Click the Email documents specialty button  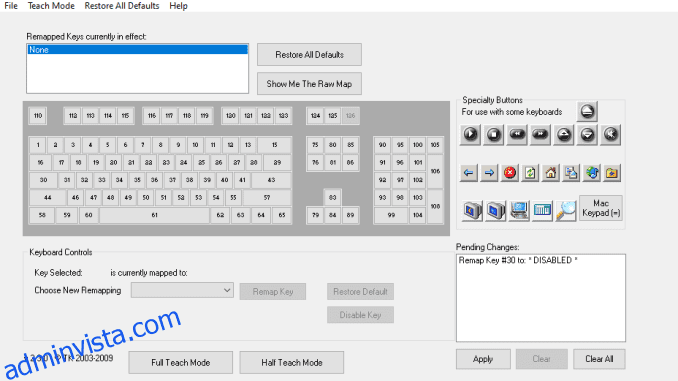pos(571,173)
